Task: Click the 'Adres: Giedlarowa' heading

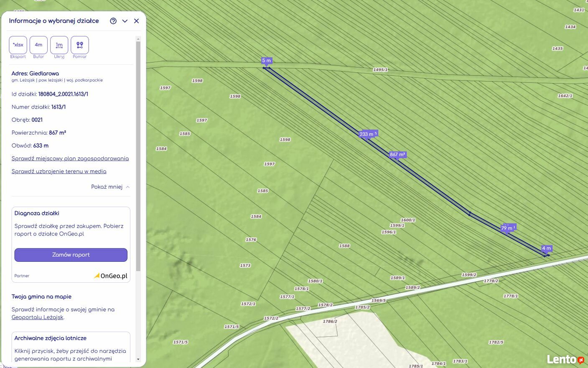Action: pyautogui.click(x=35, y=74)
